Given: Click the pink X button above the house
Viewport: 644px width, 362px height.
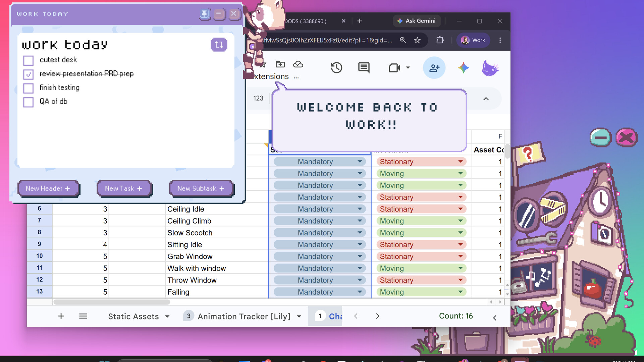Looking at the screenshot, I should (626, 137).
